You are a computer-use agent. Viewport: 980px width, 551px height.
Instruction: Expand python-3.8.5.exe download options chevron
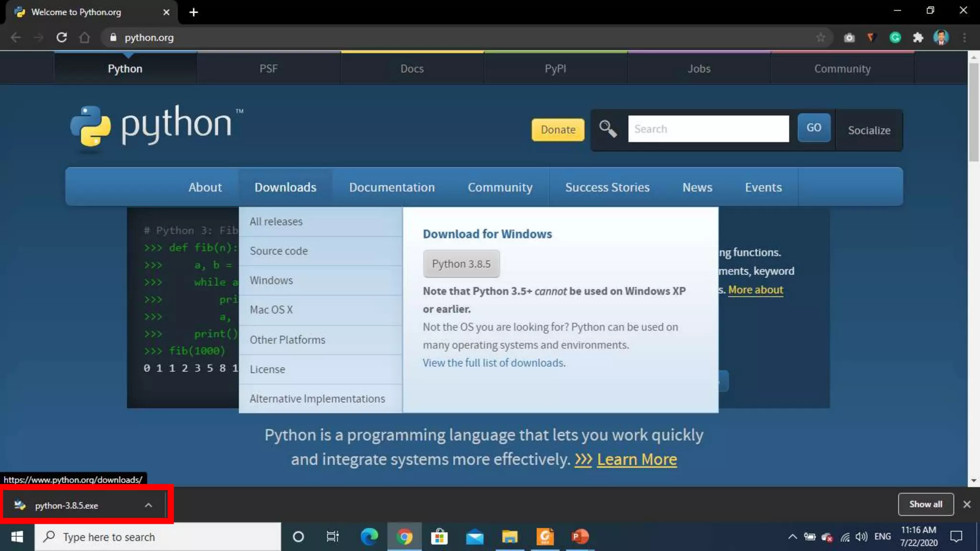pyautogui.click(x=148, y=505)
